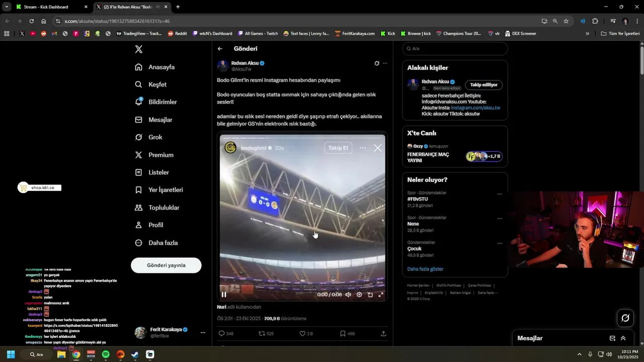Open Keşfet explore page
The height and width of the screenshot is (362, 644).
tap(151, 84)
